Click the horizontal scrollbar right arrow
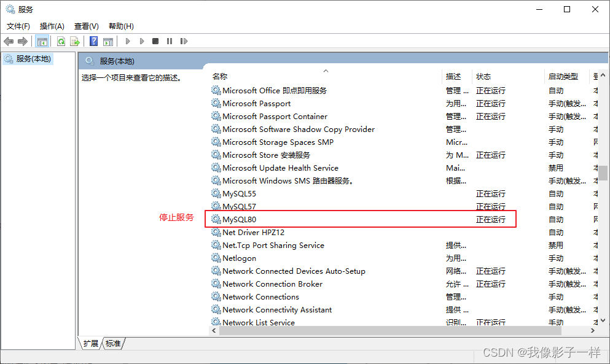This screenshot has width=610, height=364. pos(593,331)
